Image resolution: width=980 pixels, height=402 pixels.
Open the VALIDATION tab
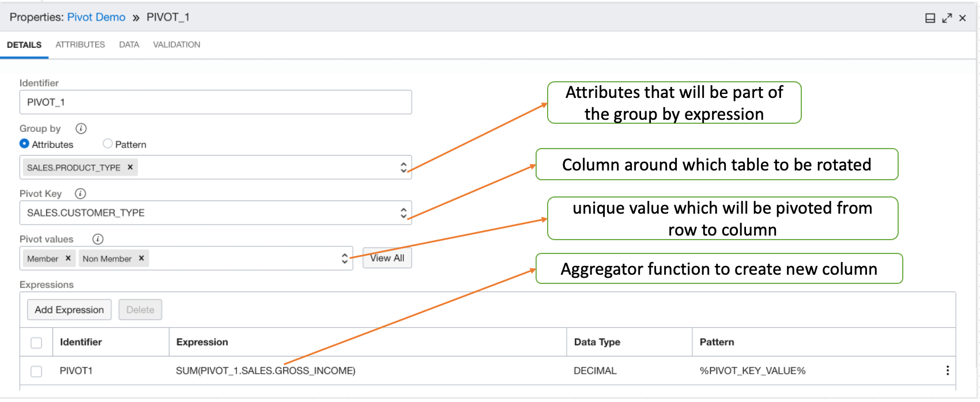point(176,44)
